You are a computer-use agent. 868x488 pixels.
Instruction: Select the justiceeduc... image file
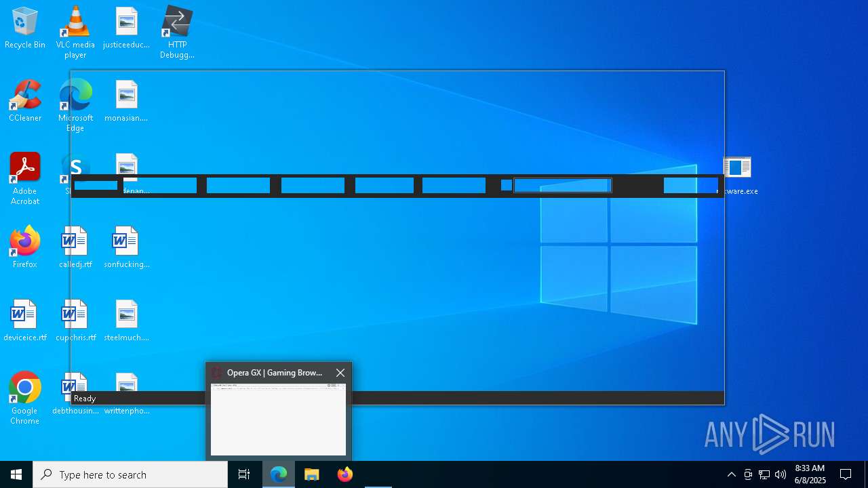pyautogui.click(x=127, y=28)
